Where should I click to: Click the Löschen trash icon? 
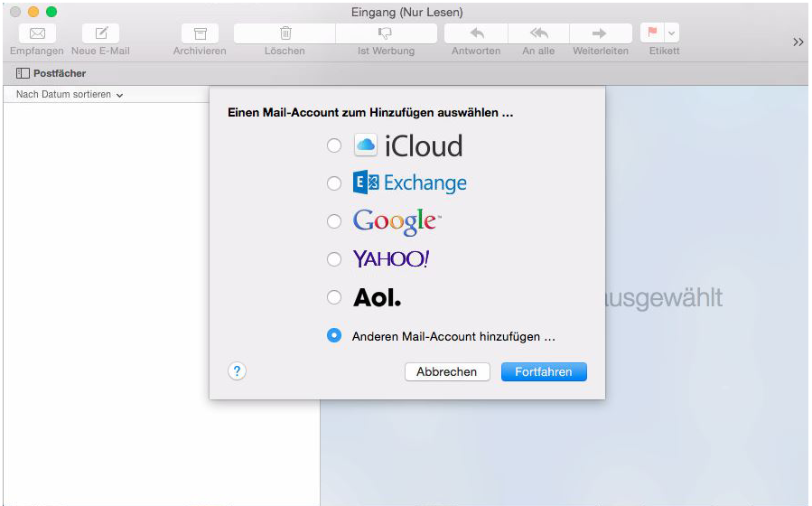pos(285,33)
